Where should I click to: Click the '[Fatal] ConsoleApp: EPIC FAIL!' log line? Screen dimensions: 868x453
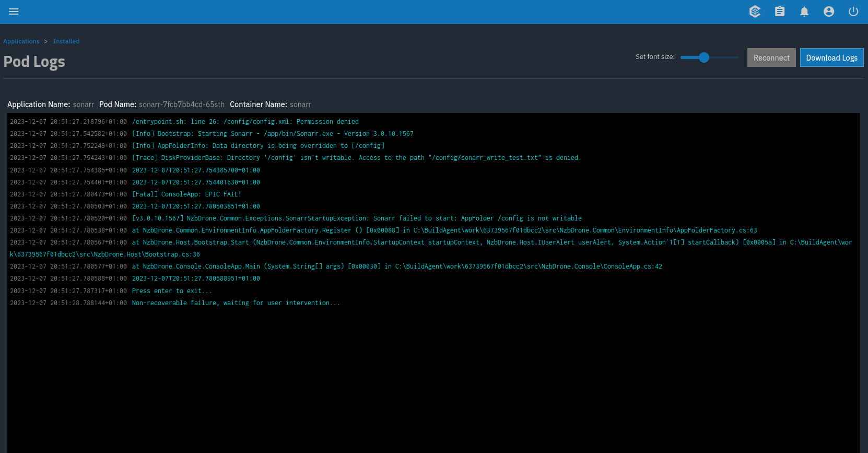pyautogui.click(x=186, y=194)
